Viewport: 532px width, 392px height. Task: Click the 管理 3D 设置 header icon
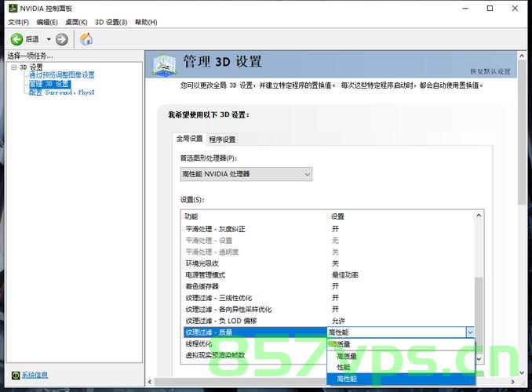pyautogui.click(x=165, y=64)
